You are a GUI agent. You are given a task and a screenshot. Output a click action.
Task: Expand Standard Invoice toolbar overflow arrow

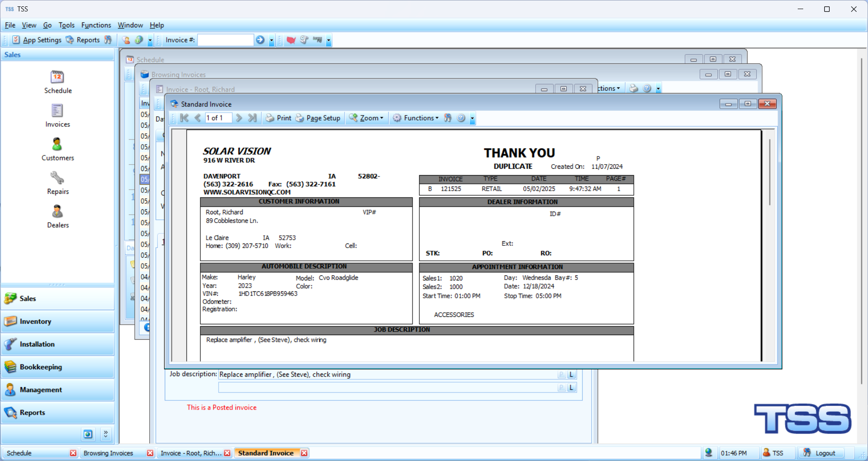click(472, 119)
